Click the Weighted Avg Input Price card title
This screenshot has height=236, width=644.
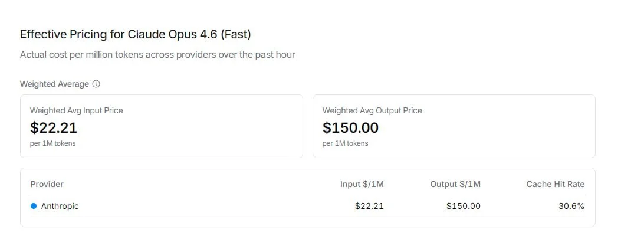76,110
